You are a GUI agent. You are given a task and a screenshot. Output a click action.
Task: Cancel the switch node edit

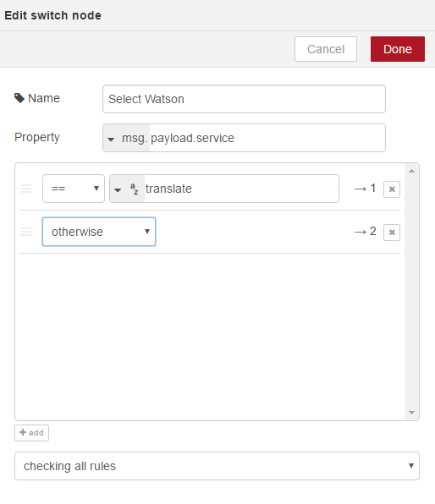coord(326,49)
